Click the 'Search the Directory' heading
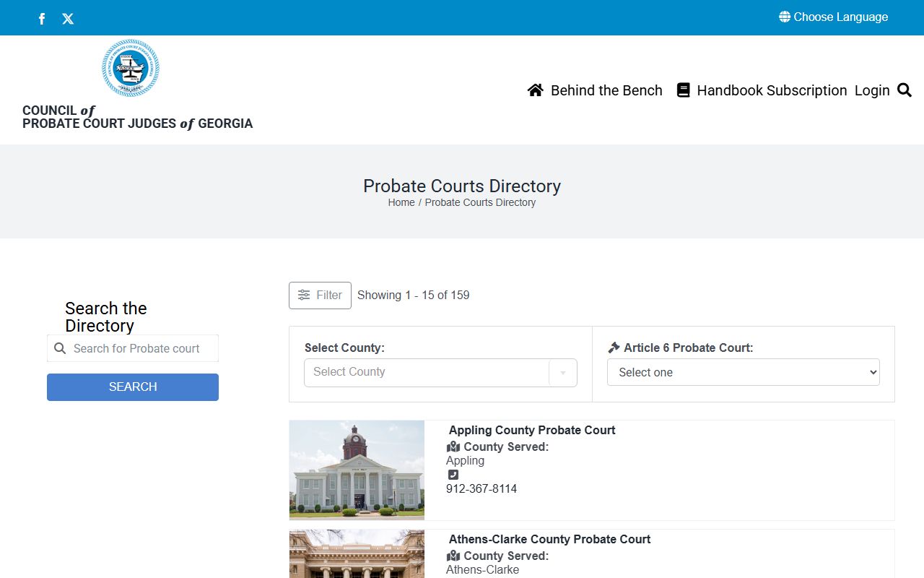 point(106,317)
